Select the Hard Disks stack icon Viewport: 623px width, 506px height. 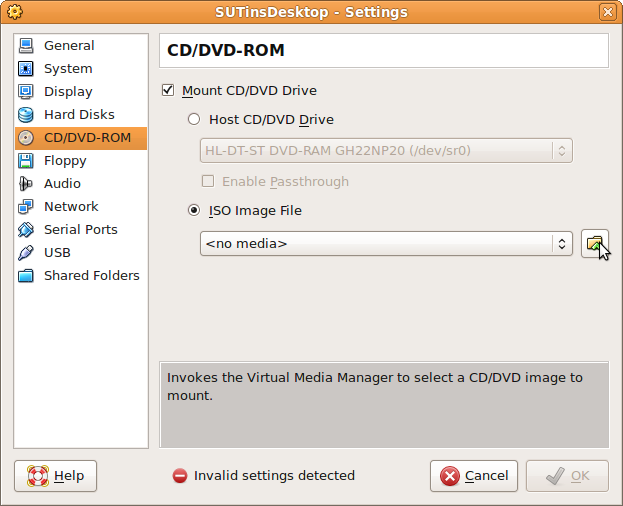(x=26, y=115)
